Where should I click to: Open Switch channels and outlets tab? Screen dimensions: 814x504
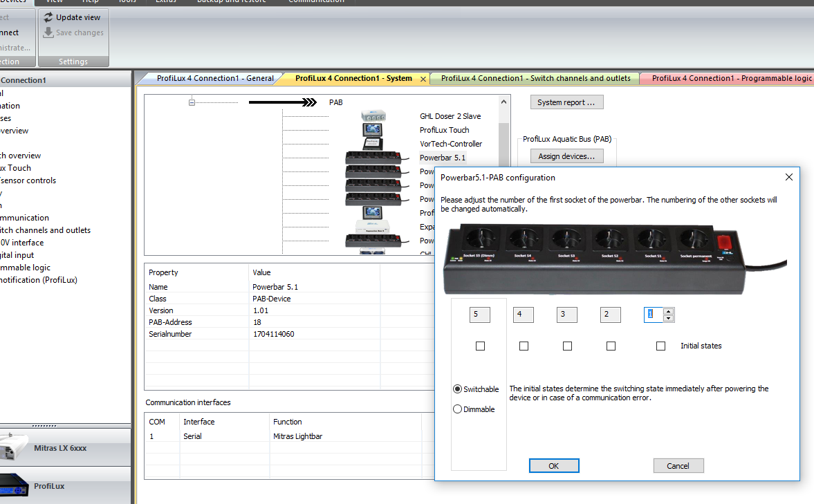536,78
